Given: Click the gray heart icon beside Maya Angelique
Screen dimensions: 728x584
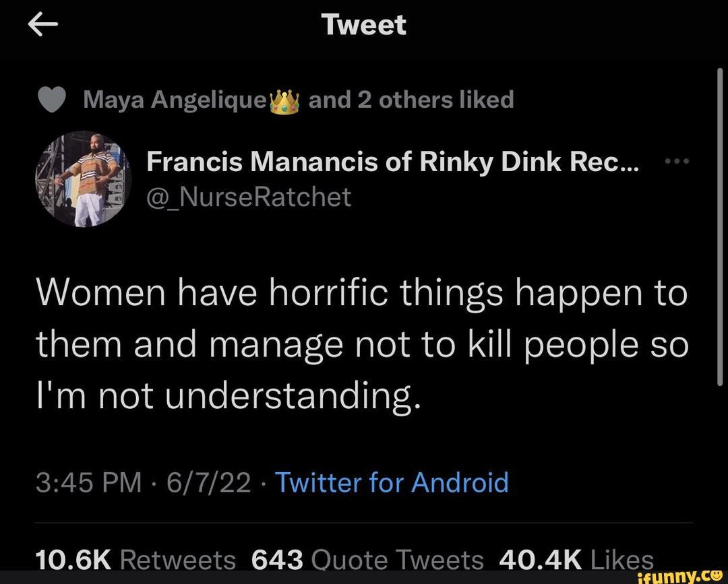Looking at the screenshot, I should click(x=52, y=100).
